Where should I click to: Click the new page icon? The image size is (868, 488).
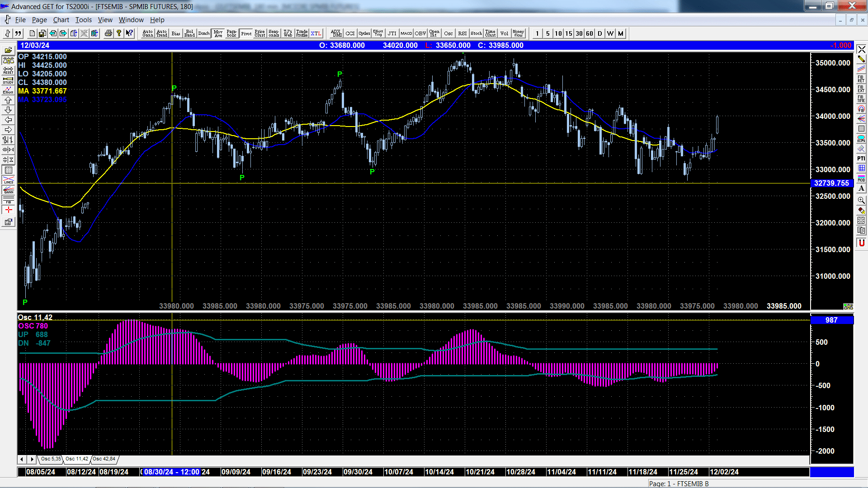32,33
